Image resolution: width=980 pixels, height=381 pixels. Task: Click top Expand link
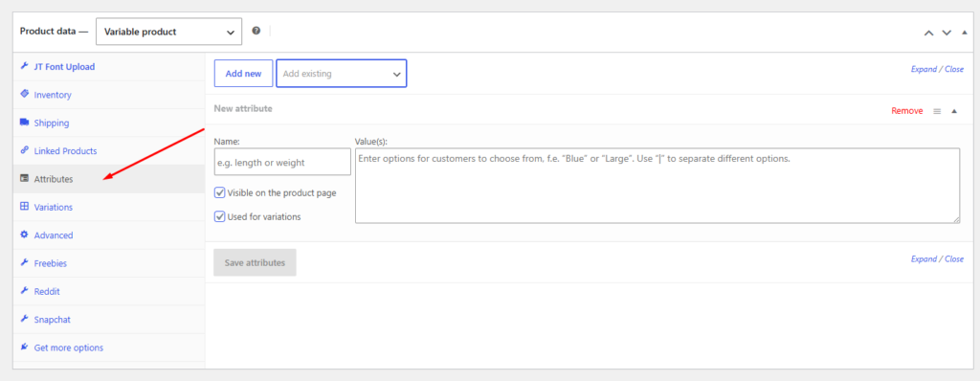924,70
